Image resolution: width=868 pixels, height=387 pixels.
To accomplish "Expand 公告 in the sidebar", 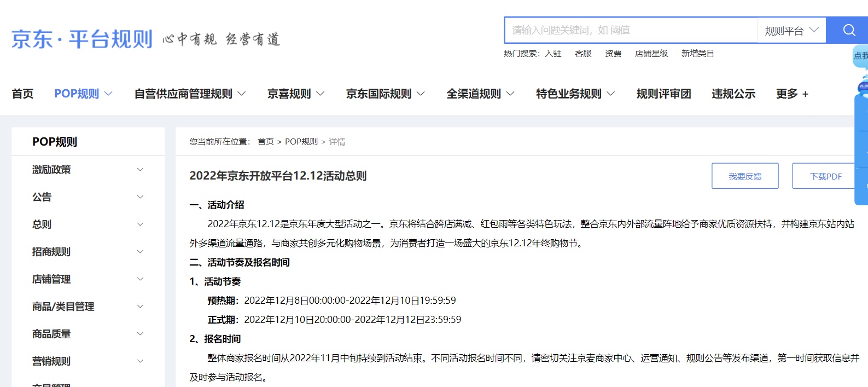I will 88,197.
